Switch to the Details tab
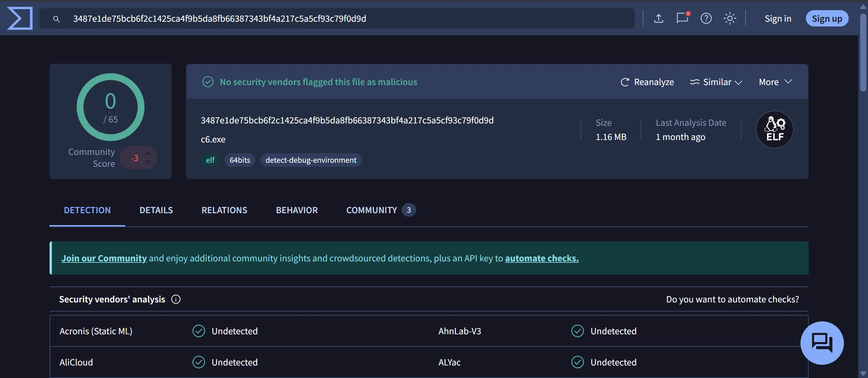The width and height of the screenshot is (868, 378). pos(156,210)
